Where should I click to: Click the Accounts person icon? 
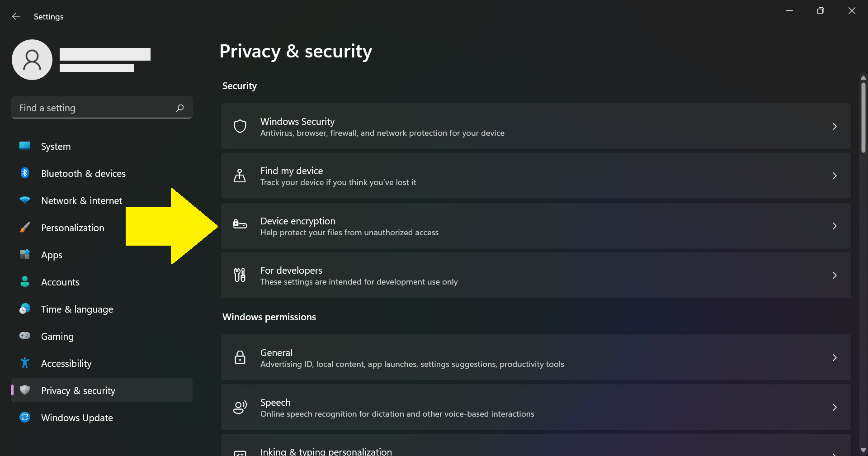click(x=24, y=282)
